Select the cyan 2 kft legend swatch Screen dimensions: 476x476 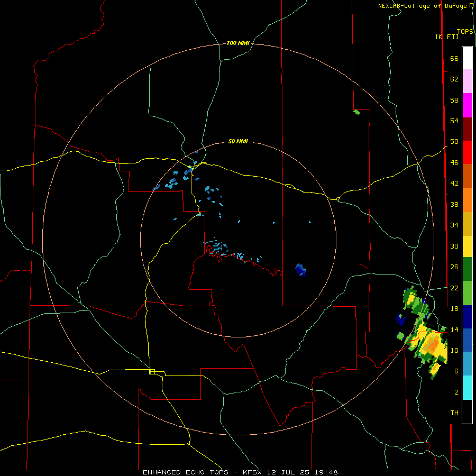point(467,388)
